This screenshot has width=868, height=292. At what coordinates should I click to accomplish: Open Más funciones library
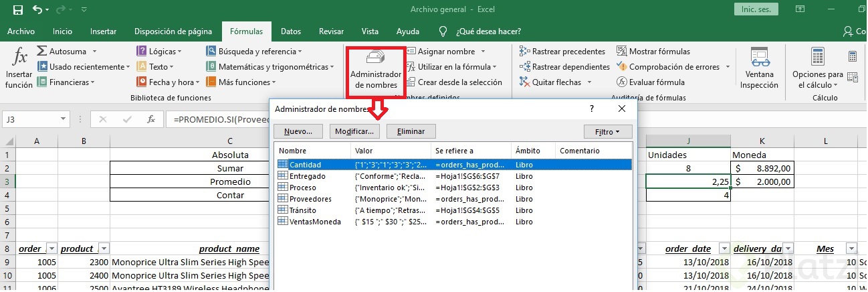click(x=241, y=82)
